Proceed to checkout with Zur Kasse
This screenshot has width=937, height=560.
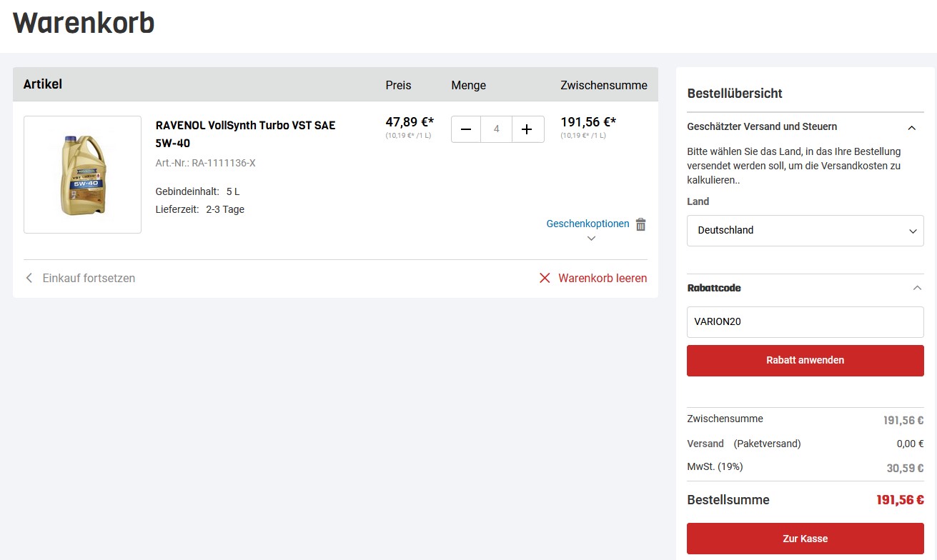(x=805, y=539)
